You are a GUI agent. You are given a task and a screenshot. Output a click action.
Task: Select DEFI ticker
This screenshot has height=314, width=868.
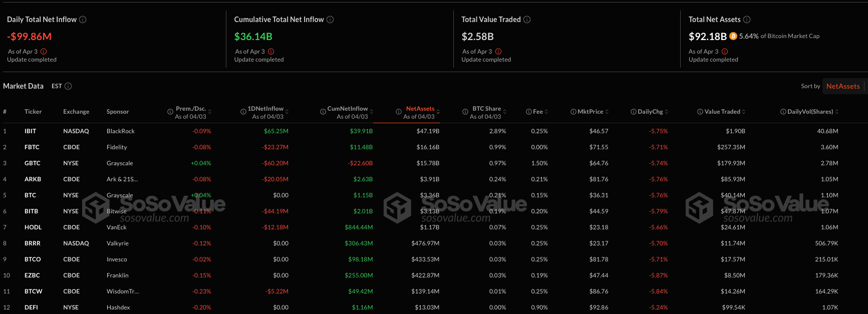click(x=31, y=307)
